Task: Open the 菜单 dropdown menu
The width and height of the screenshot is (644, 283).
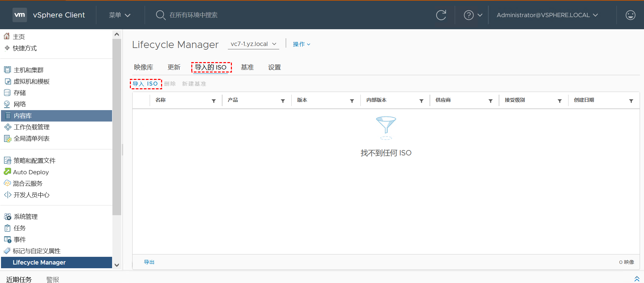Action: 119,15
